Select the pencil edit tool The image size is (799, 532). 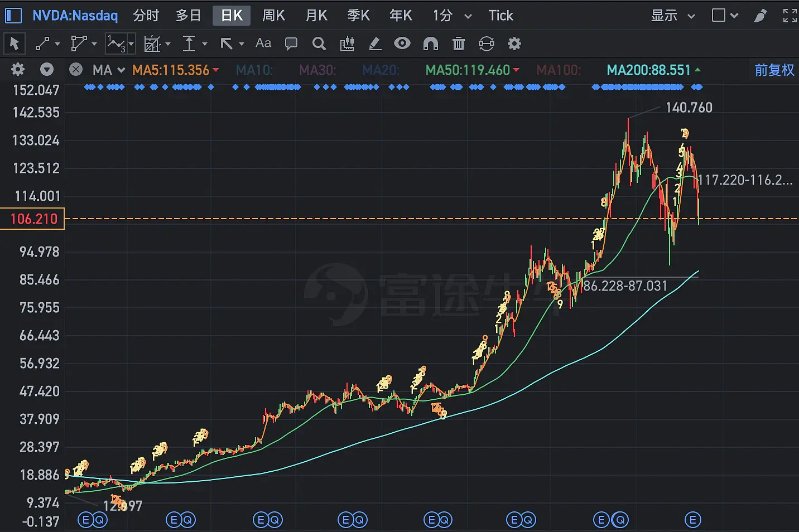[375, 43]
